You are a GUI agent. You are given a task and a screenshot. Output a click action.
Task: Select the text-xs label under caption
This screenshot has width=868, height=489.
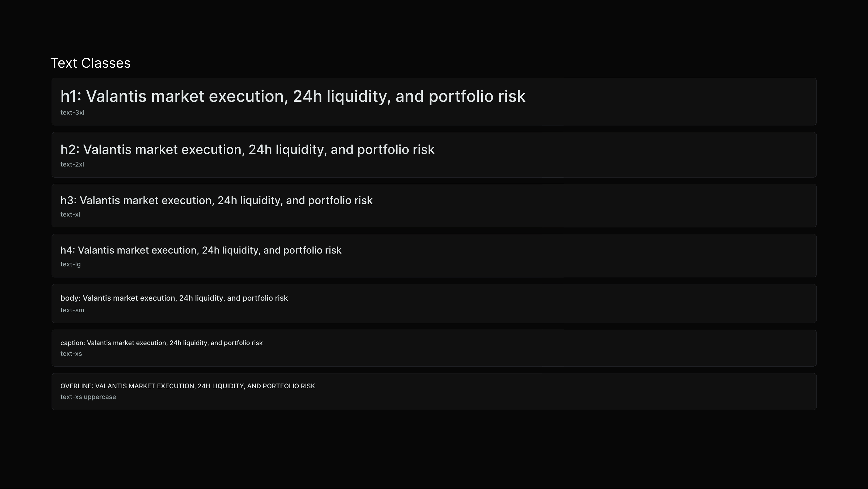point(71,354)
